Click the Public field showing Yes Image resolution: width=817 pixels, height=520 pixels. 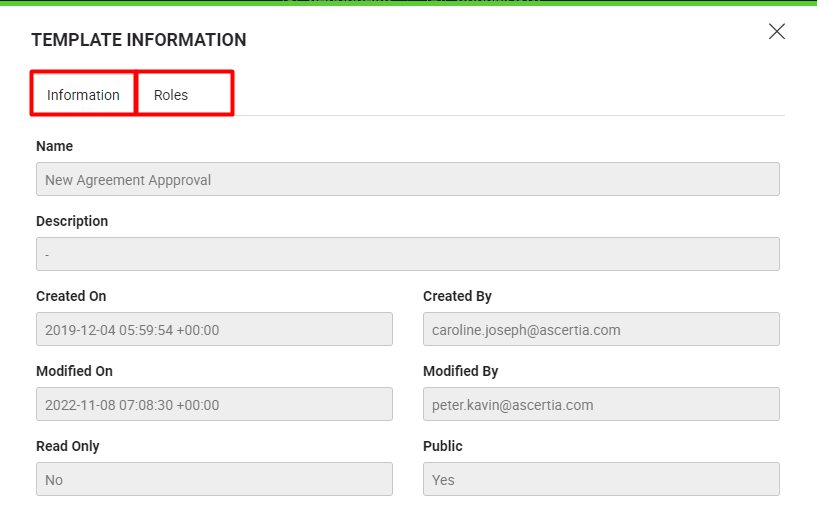600,479
